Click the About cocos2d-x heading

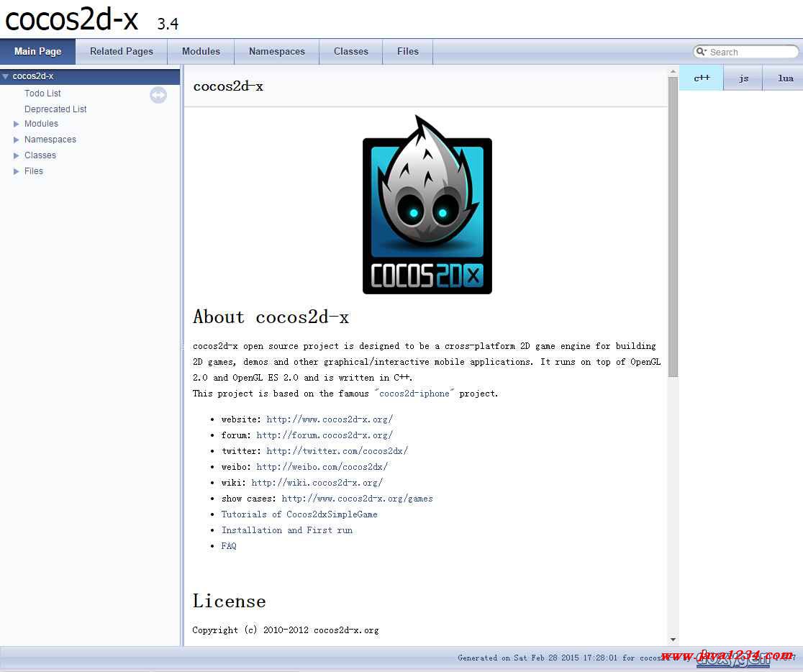[x=271, y=317]
